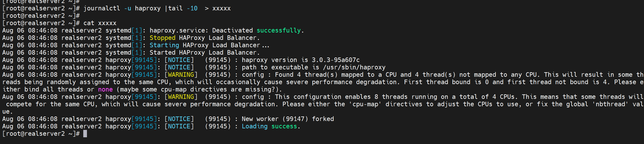Click the "New worker (99147) forked" message
Viewport: 644px width, 144px height.
(x=288, y=119)
